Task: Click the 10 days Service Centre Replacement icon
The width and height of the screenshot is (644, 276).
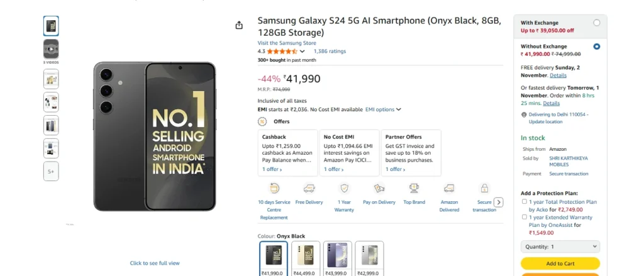Action: (x=274, y=188)
